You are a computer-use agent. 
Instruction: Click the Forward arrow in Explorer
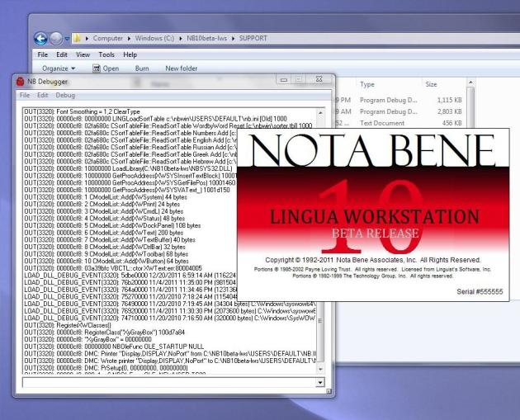[56, 39]
